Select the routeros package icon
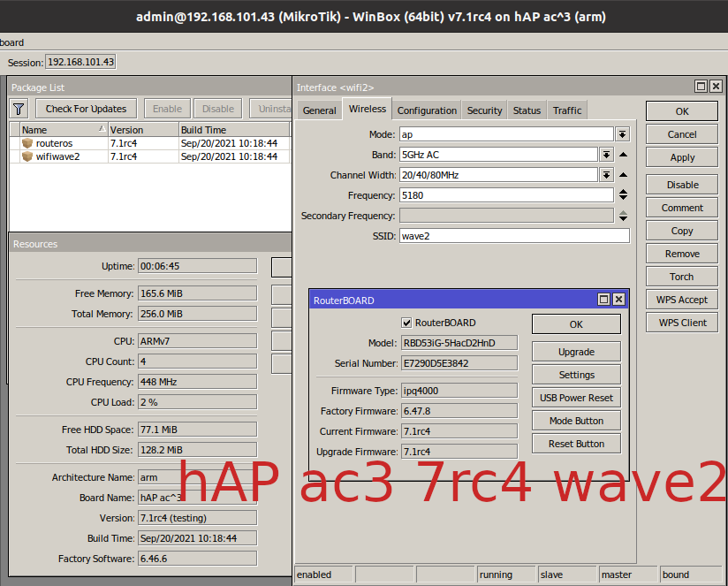Viewport: 728px width, 586px height. pos(27,143)
